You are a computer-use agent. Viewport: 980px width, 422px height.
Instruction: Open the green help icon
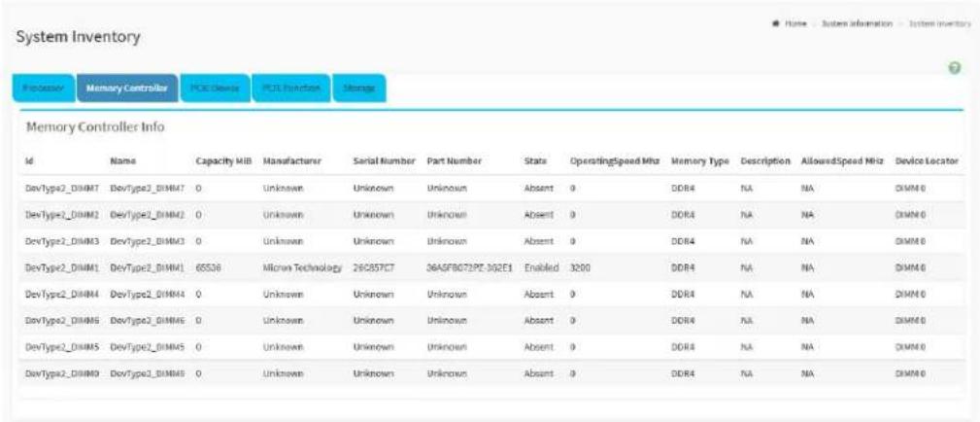pos(955,68)
